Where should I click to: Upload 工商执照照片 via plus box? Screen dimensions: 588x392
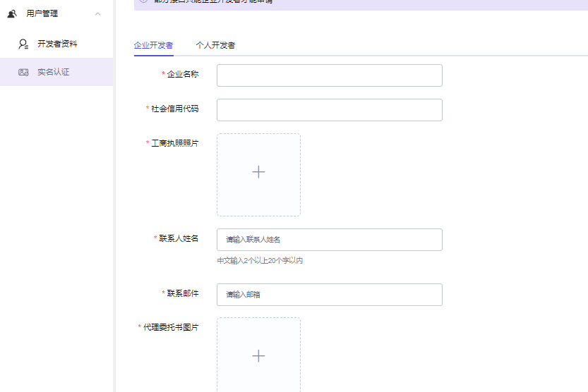pyautogui.click(x=258, y=175)
